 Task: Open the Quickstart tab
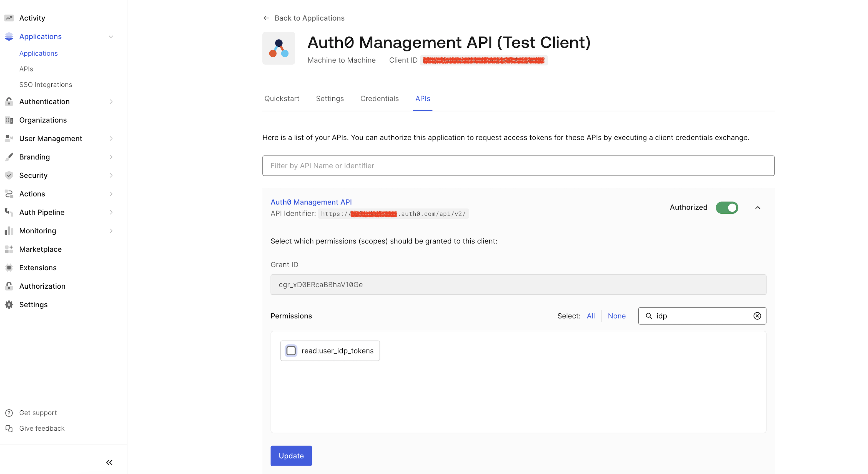[x=282, y=98]
